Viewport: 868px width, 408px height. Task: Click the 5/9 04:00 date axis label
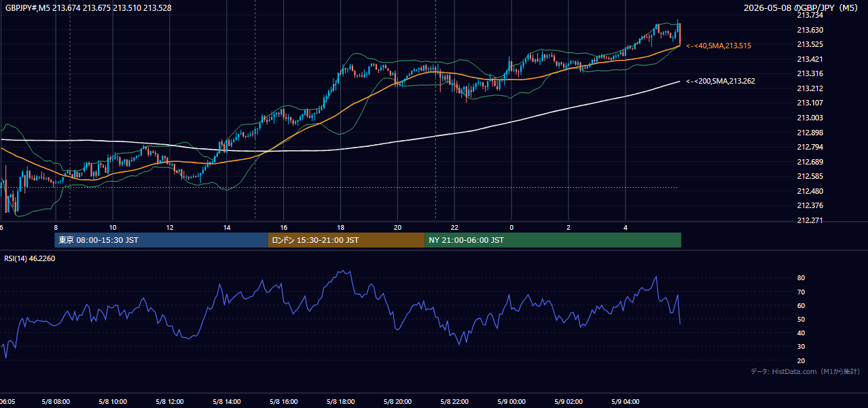pos(626,402)
